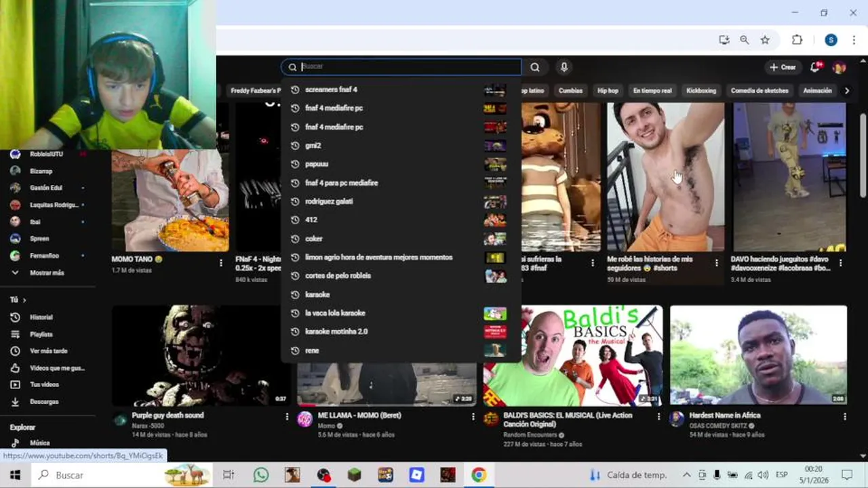
Task: Expand subscriptions with 'Mostrar más'
Action: [x=47, y=272]
